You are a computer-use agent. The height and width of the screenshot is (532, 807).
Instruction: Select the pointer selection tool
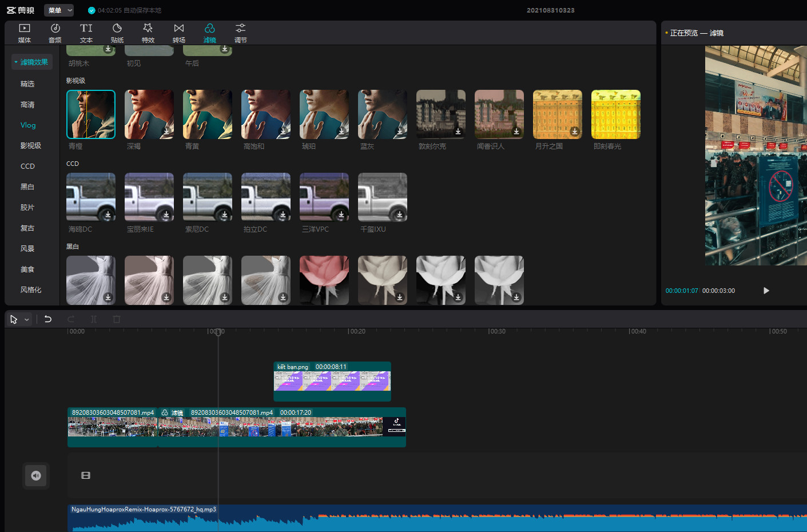[x=14, y=319]
